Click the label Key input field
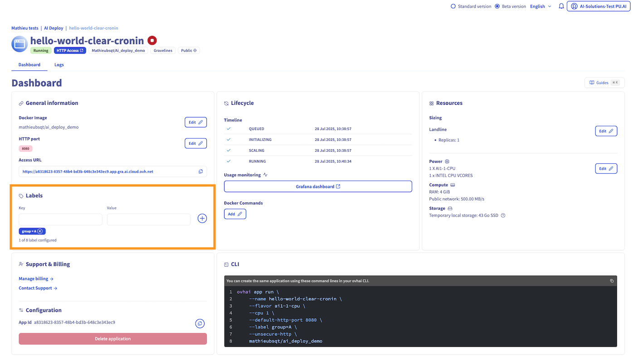This screenshot has height=364, width=635. [60, 219]
